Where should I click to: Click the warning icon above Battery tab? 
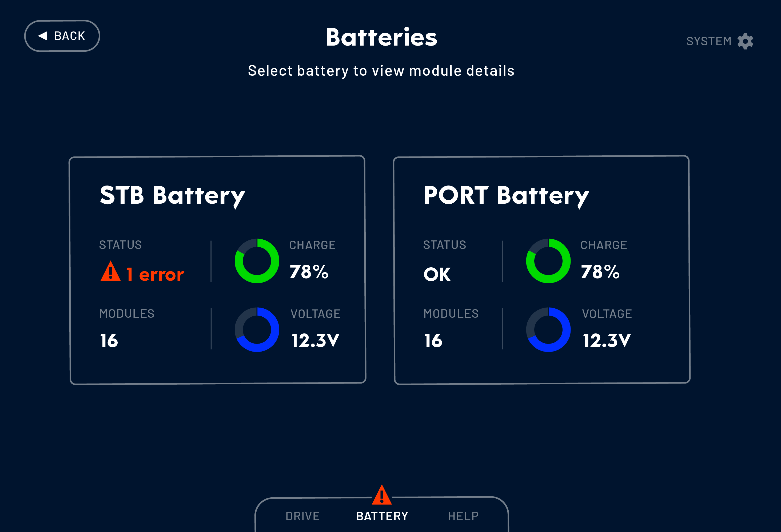(x=382, y=495)
